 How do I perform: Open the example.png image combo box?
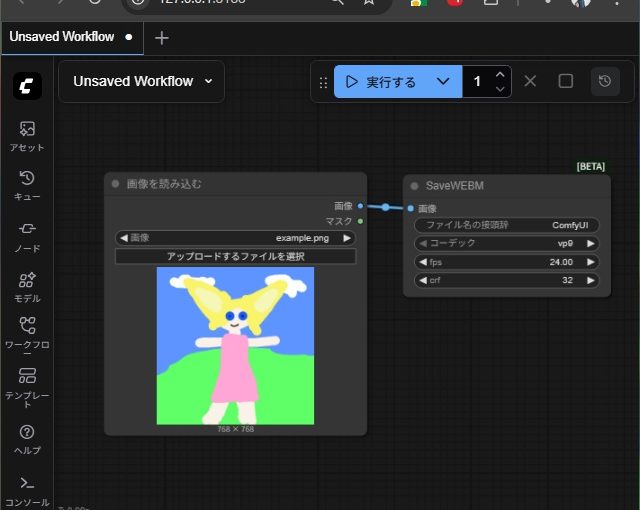tap(236, 238)
